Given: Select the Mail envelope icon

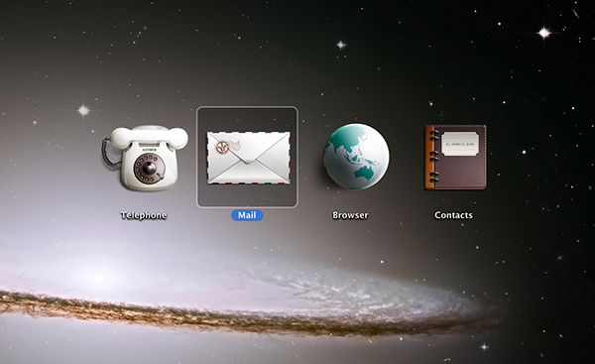Looking at the screenshot, I should tap(249, 158).
